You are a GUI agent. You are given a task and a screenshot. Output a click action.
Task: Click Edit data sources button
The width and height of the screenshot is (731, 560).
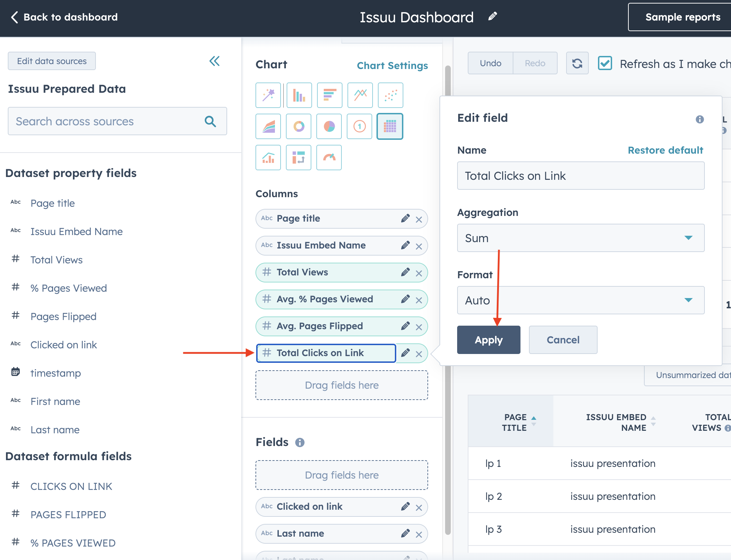point(52,61)
